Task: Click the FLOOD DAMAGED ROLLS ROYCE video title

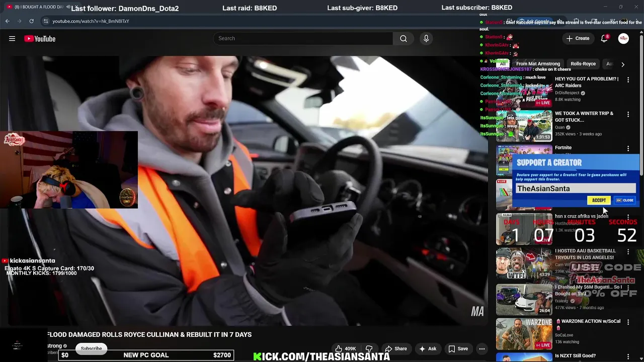Action: point(149,334)
